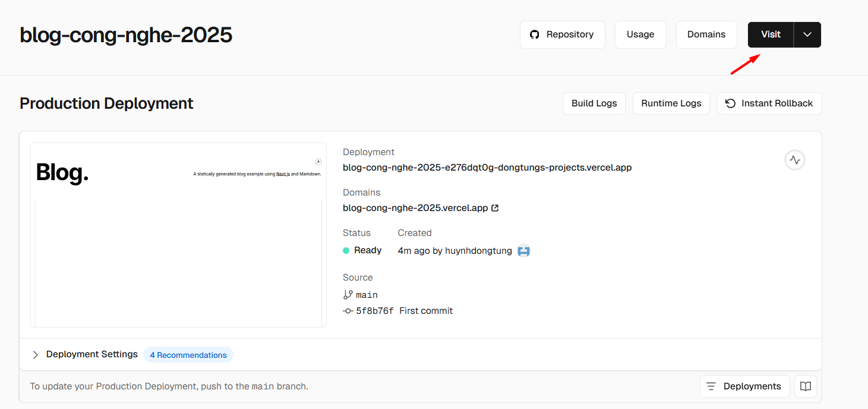
Task: Open the documentation book icon at bottom right
Action: pos(805,386)
